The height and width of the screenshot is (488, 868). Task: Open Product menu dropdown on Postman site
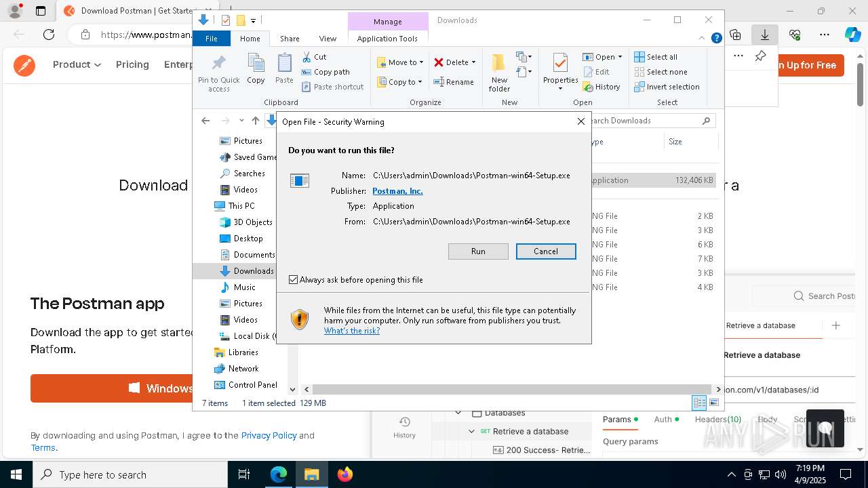click(x=77, y=64)
